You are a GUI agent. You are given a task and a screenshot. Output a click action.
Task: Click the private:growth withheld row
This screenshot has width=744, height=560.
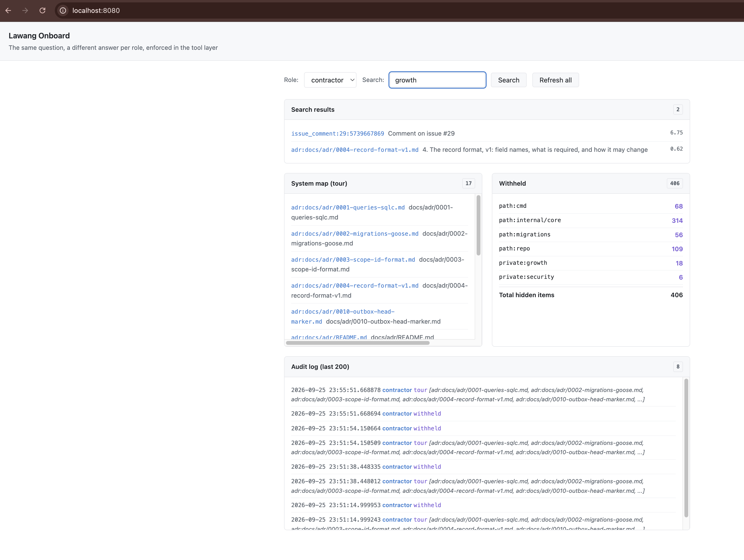(x=591, y=263)
